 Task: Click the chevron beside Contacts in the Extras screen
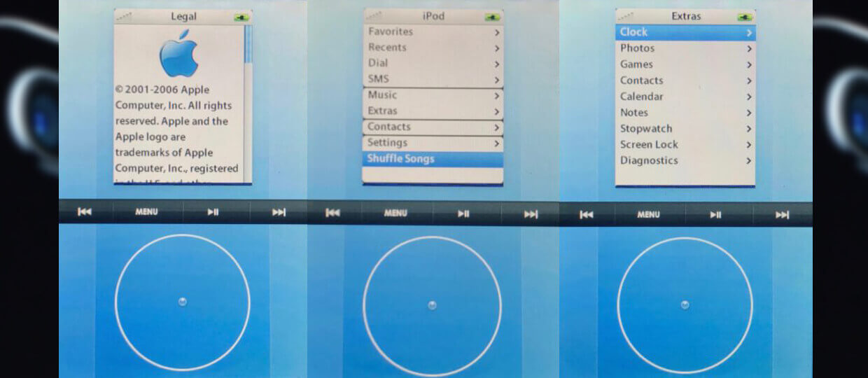pyautogui.click(x=749, y=81)
